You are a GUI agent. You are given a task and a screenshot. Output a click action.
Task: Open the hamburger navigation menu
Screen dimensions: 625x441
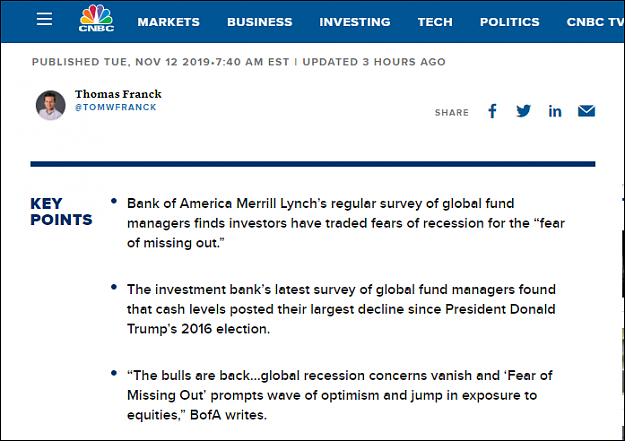click(x=44, y=19)
